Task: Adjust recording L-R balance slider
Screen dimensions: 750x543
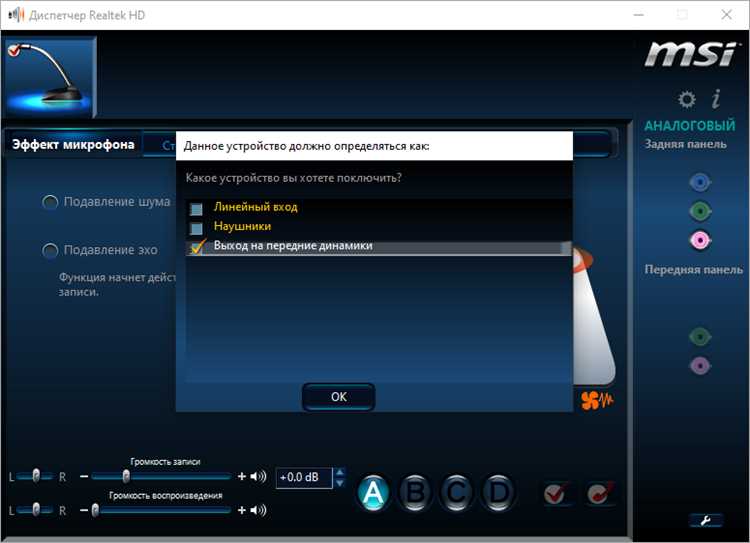Action: [35, 476]
